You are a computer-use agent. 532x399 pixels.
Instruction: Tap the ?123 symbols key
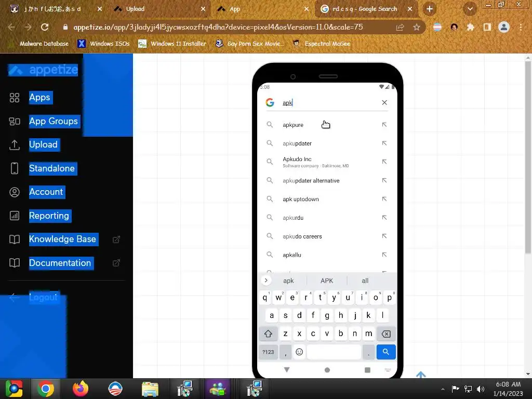(268, 352)
